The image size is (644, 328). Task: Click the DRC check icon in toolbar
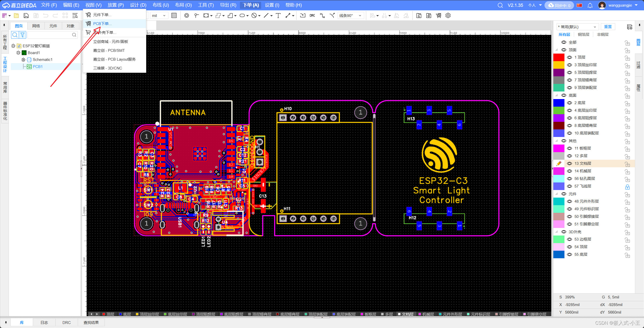point(312,16)
